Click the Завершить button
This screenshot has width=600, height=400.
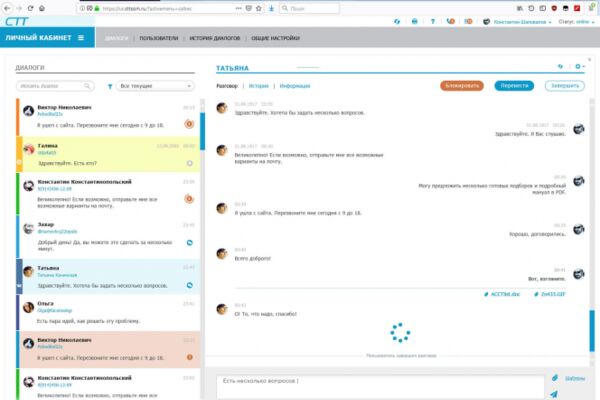click(x=565, y=86)
